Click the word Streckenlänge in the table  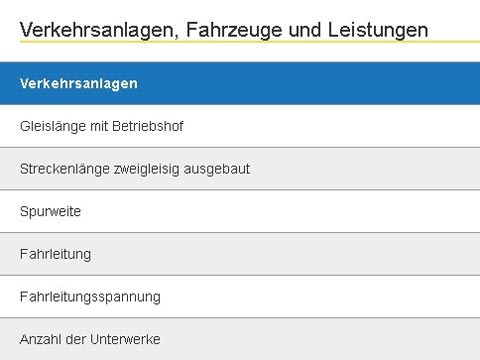[x=65, y=169]
